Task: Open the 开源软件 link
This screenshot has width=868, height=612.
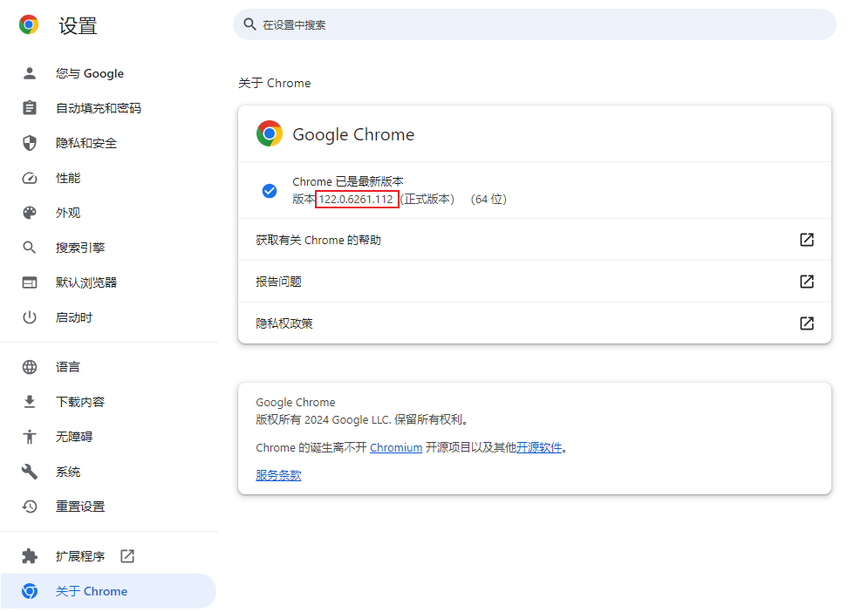Action: [x=539, y=447]
